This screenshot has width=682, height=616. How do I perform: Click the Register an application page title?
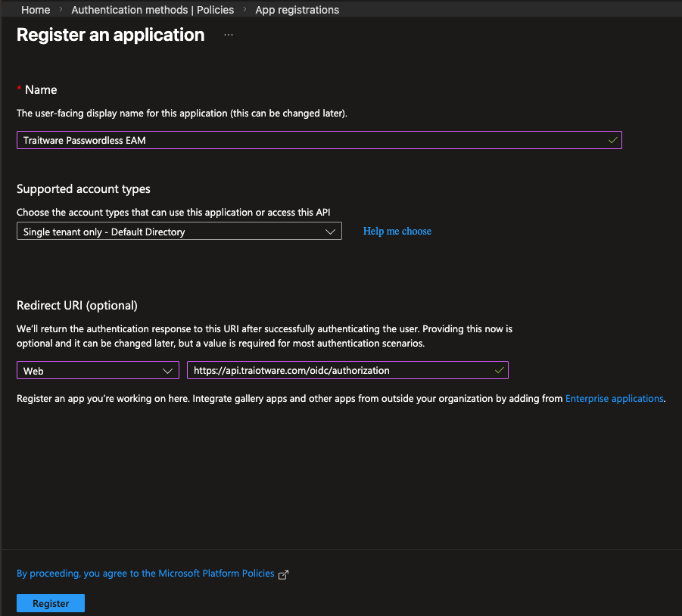coord(111,35)
